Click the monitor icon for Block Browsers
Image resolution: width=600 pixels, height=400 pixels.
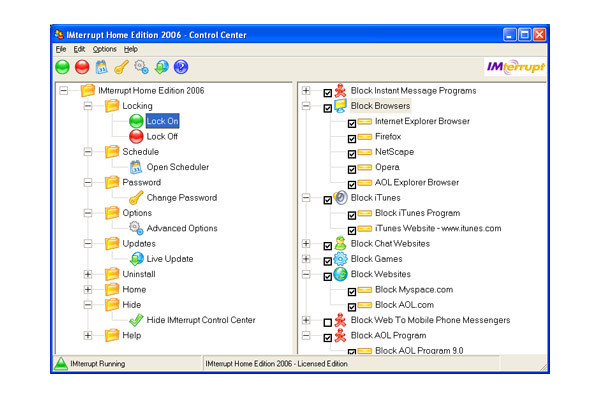pos(340,106)
